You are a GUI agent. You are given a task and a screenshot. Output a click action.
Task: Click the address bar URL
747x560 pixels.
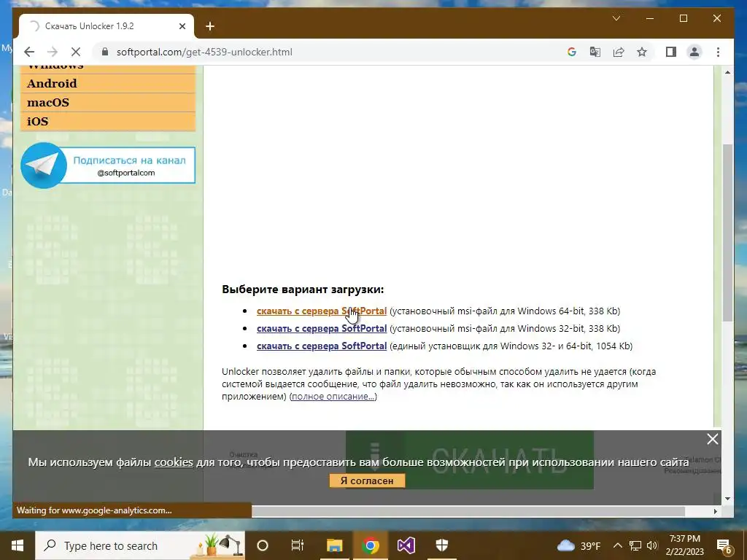tap(204, 52)
